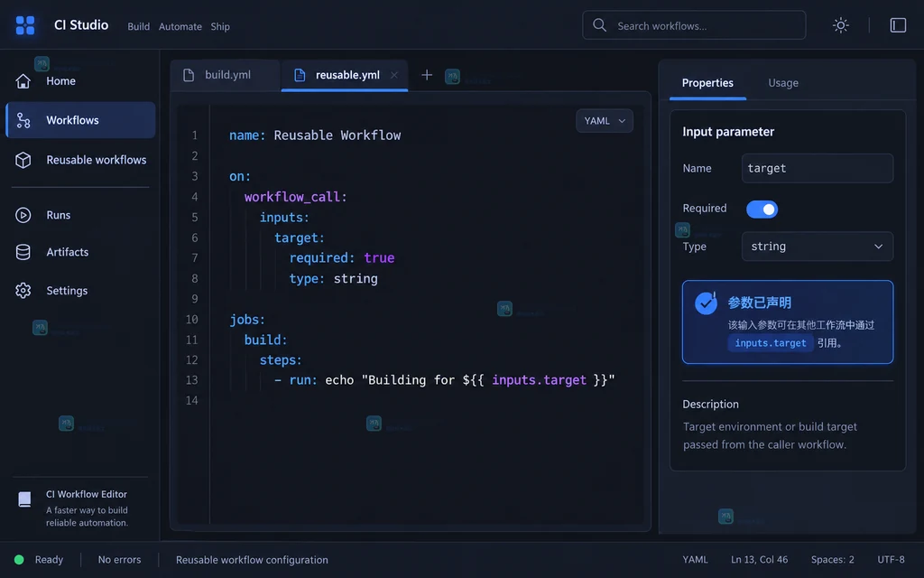
Task: Open the Type string dropdown
Action: 817,247
